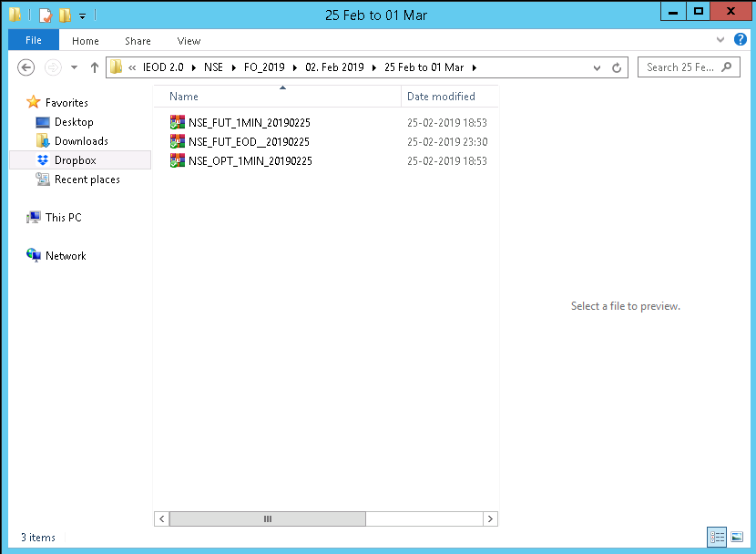The image size is (756, 554).
Task: Click the folder icon in the title bar
Action: 15,15
